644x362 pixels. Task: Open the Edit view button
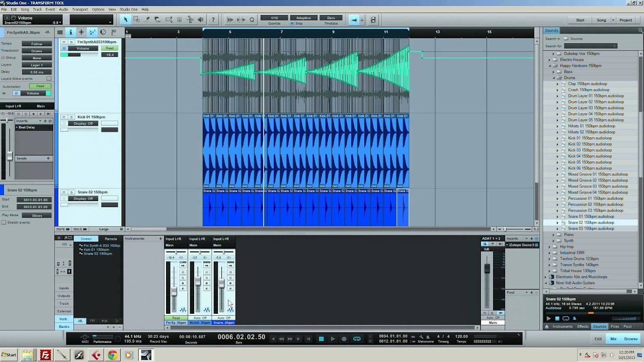[598, 339]
